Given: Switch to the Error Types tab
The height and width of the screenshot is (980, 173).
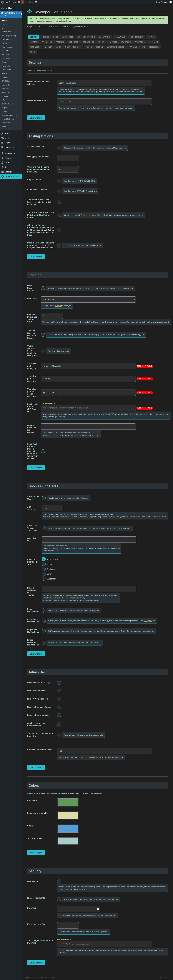Looking at the screenshot, I should (x=68, y=37).
